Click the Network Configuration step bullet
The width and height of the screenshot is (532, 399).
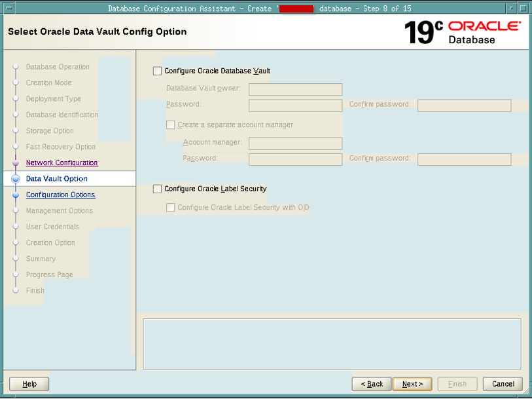tap(16, 162)
